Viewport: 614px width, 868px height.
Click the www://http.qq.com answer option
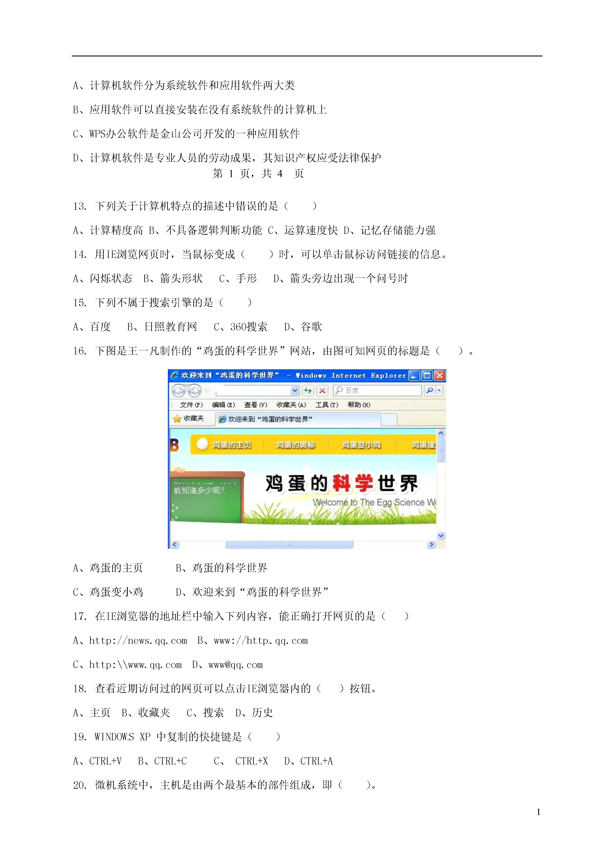[253, 640]
